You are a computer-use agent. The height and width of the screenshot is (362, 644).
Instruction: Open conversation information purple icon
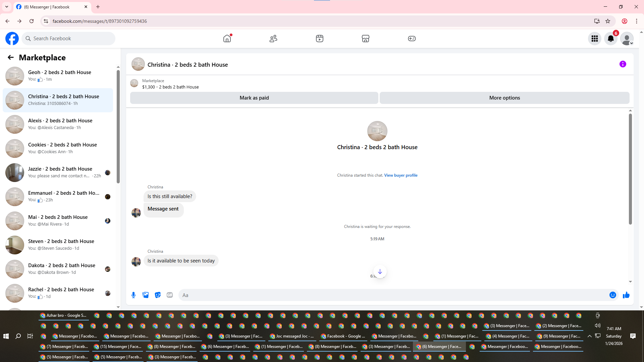(x=623, y=64)
